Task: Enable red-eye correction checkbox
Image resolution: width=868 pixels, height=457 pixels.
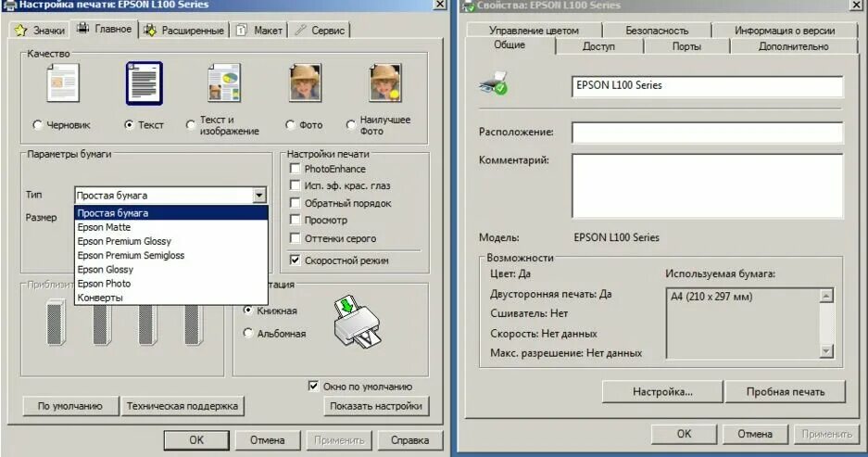Action: pyautogui.click(x=296, y=185)
